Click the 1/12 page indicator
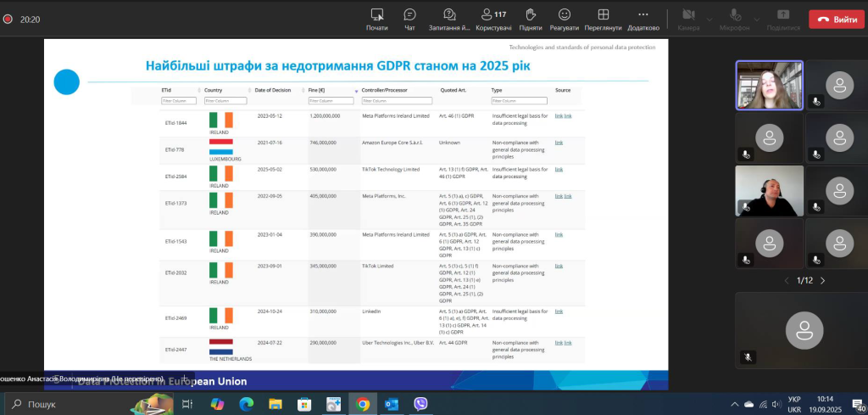 click(804, 281)
